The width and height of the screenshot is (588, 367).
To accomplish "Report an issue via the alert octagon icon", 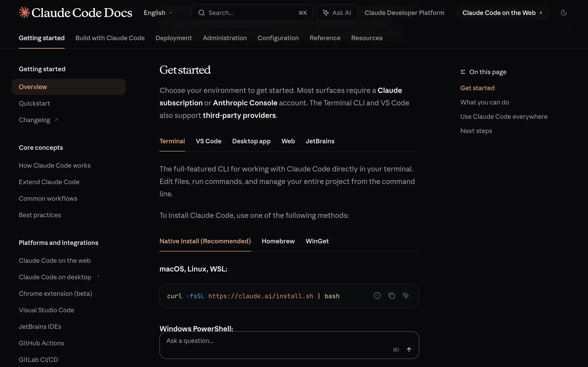I will 377,296.
